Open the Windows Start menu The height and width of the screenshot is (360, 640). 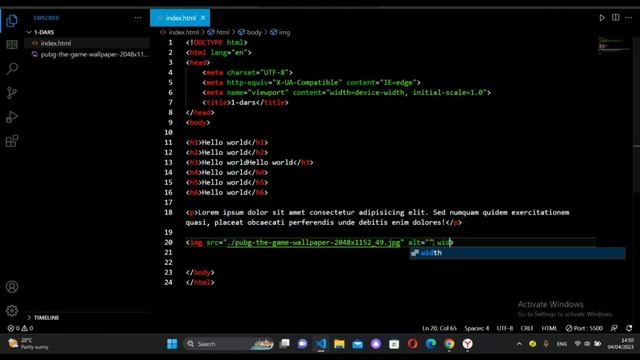(172, 344)
